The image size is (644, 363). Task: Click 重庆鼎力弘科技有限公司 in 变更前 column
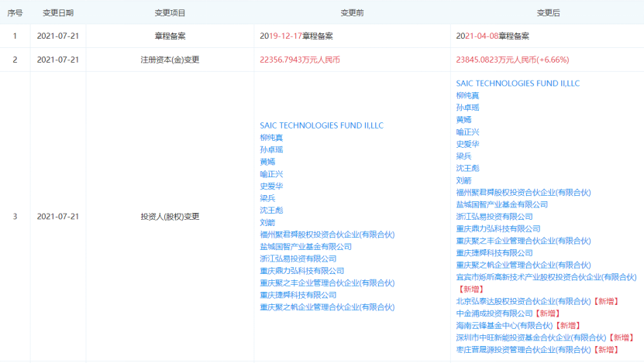(302, 271)
